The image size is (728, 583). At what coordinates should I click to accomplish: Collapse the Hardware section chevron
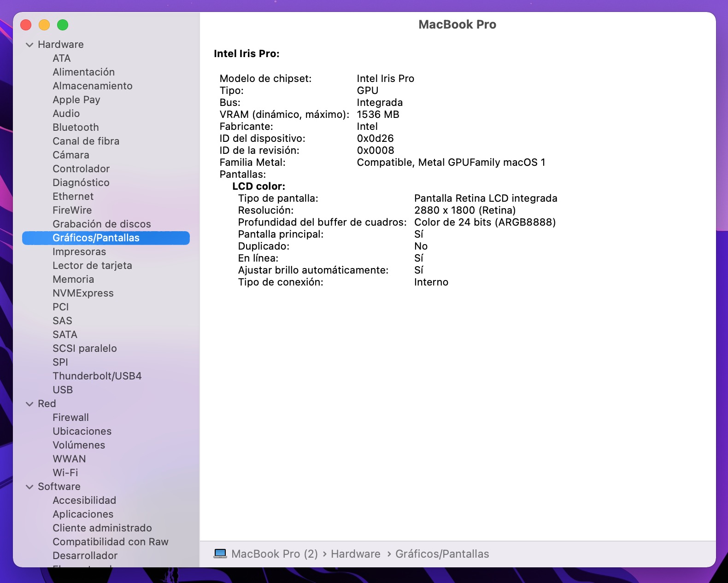tap(29, 45)
